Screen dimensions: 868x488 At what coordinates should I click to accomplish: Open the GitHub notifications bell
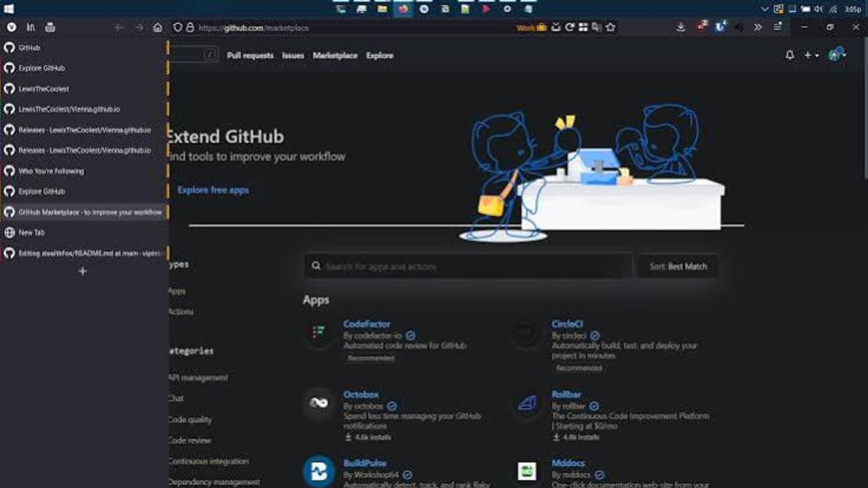(x=790, y=56)
